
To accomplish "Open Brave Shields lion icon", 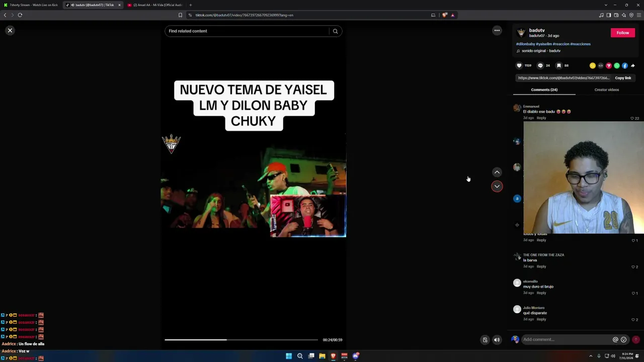I will coord(444,15).
